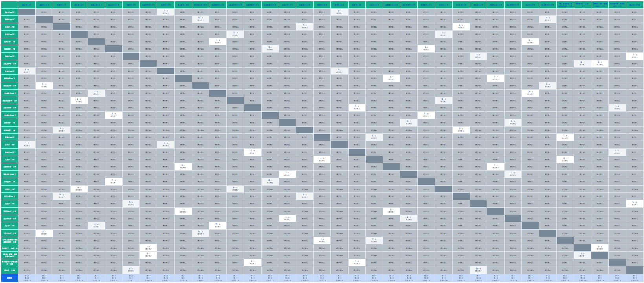Image resolution: width=644 pixels, height=283 pixels.
Task: Click the first team column header
Action: pyautogui.click(x=27, y=4)
